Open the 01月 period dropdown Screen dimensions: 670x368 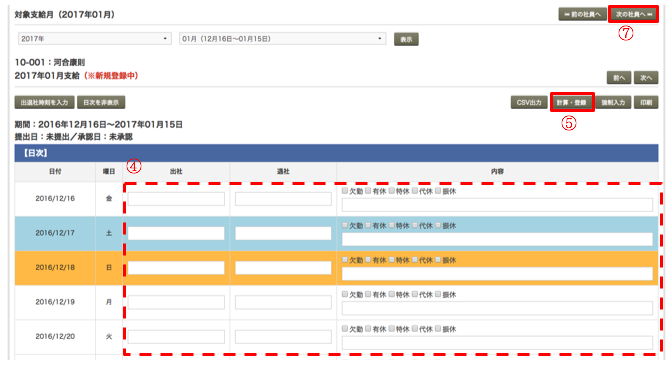[282, 38]
